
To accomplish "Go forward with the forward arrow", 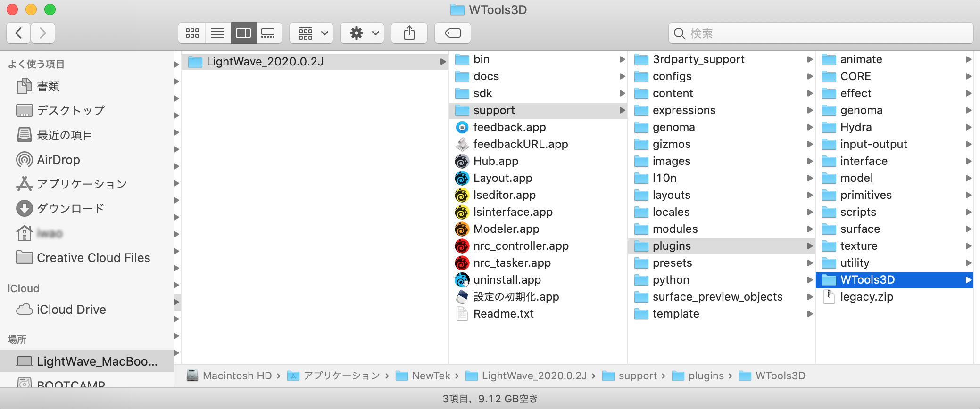I will 43,33.
